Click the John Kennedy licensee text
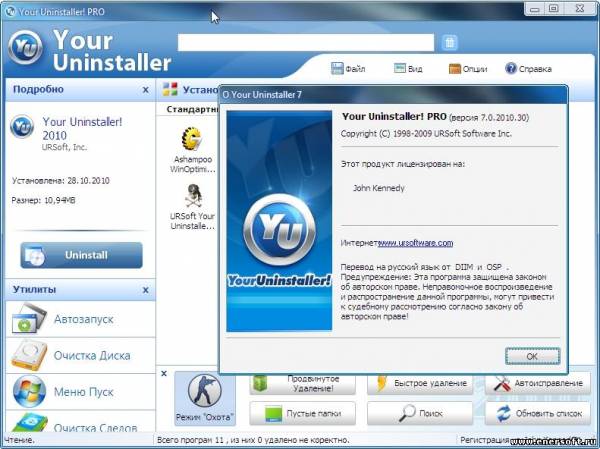This screenshot has height=449, width=600. click(379, 188)
